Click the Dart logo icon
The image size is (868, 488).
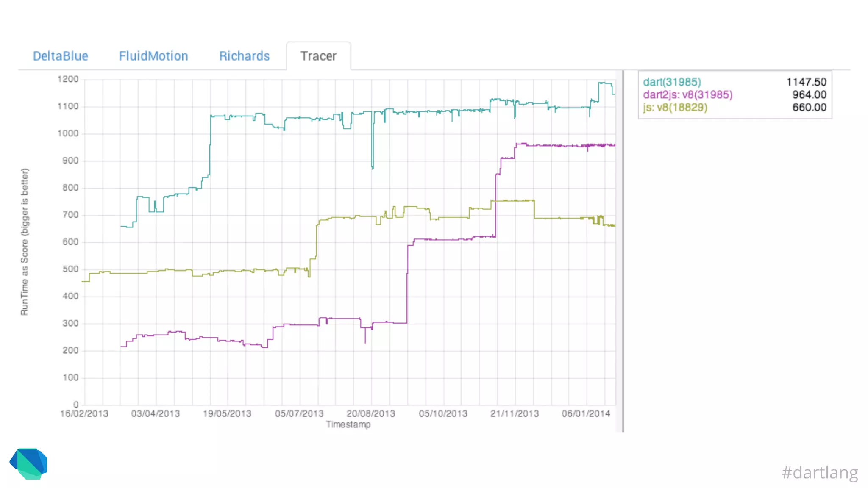(28, 463)
